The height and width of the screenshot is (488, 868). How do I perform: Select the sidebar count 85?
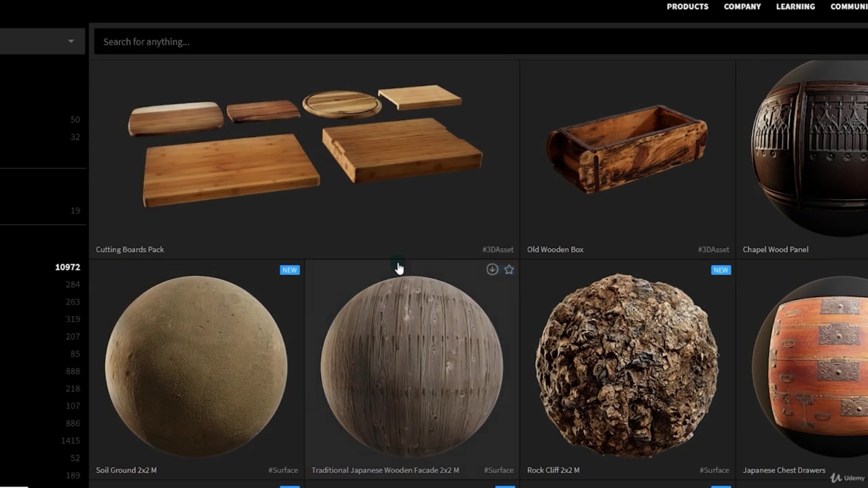75,354
